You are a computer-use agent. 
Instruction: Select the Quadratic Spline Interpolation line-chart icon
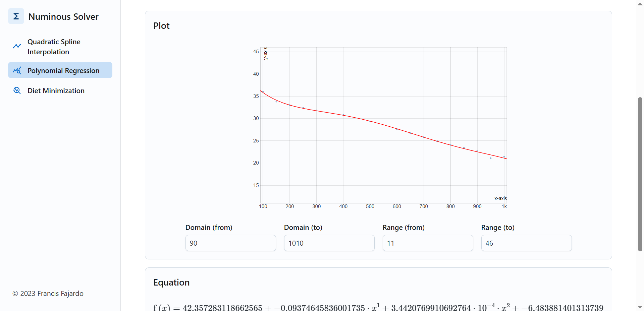coord(17,46)
